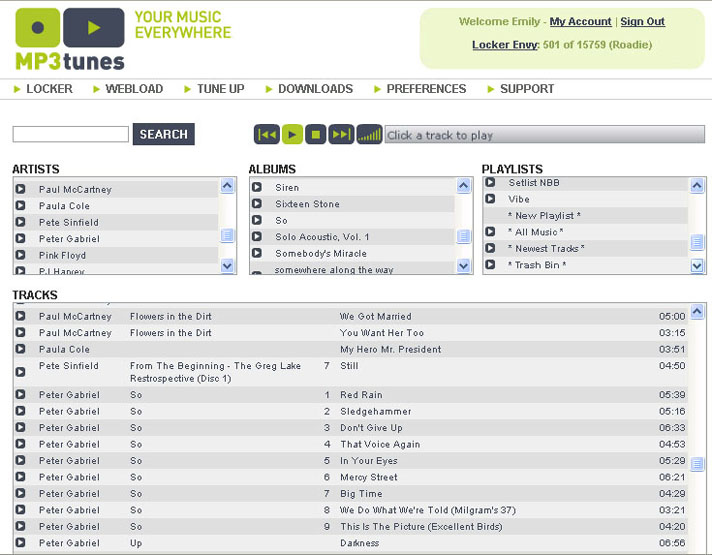Screen dimensions: 712x555
Task: Click play icon beside artist Pete Sinfield
Action: [20, 222]
